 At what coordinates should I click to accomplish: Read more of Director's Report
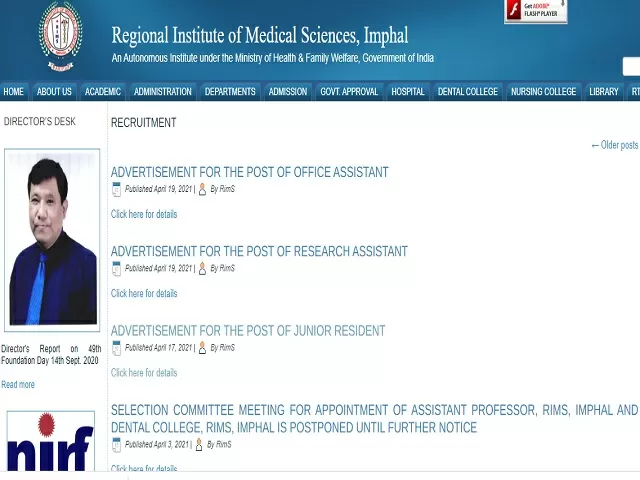pyautogui.click(x=18, y=384)
